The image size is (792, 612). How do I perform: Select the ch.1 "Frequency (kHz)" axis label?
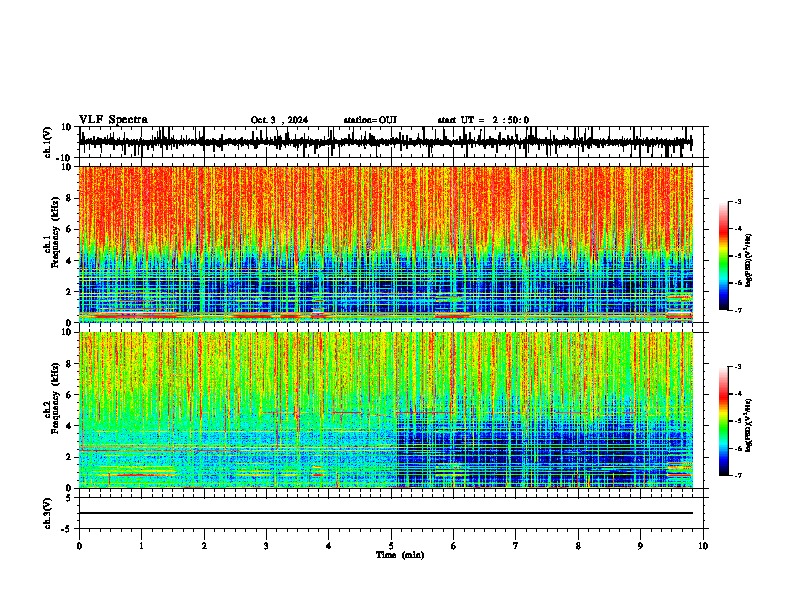[55, 232]
